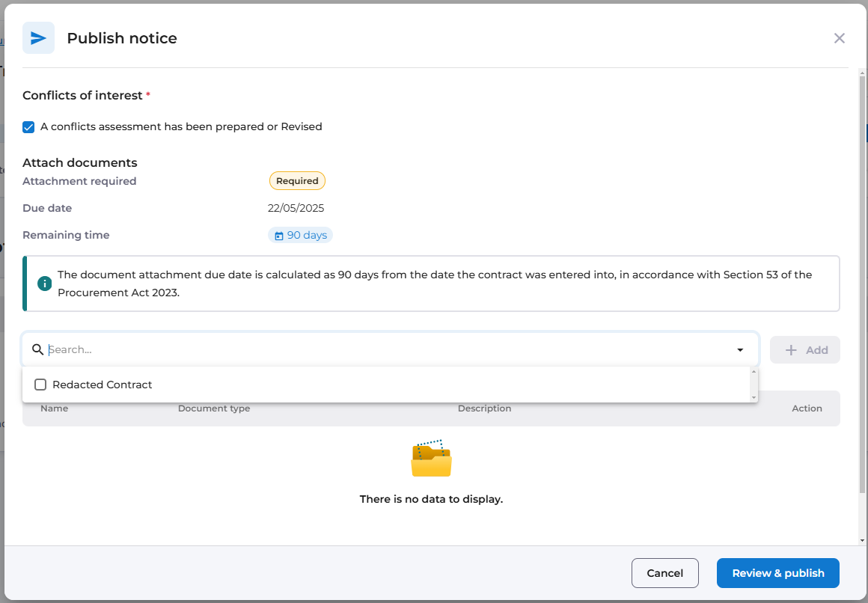Viewport: 868px width, 603px height.
Task: Click the Description column header
Action: [x=484, y=408]
